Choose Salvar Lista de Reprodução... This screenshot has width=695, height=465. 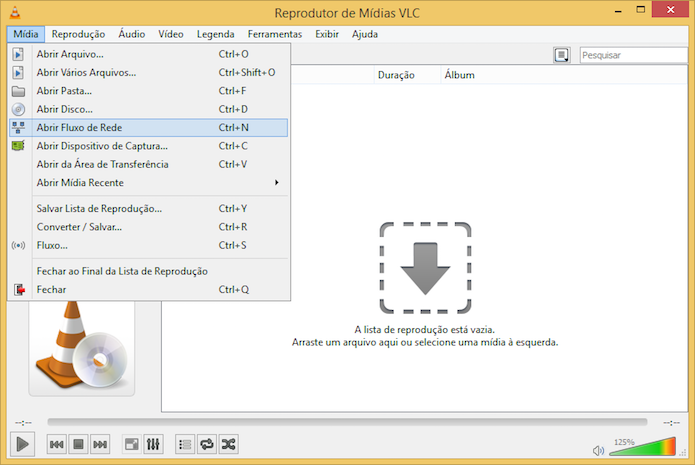tap(148, 208)
